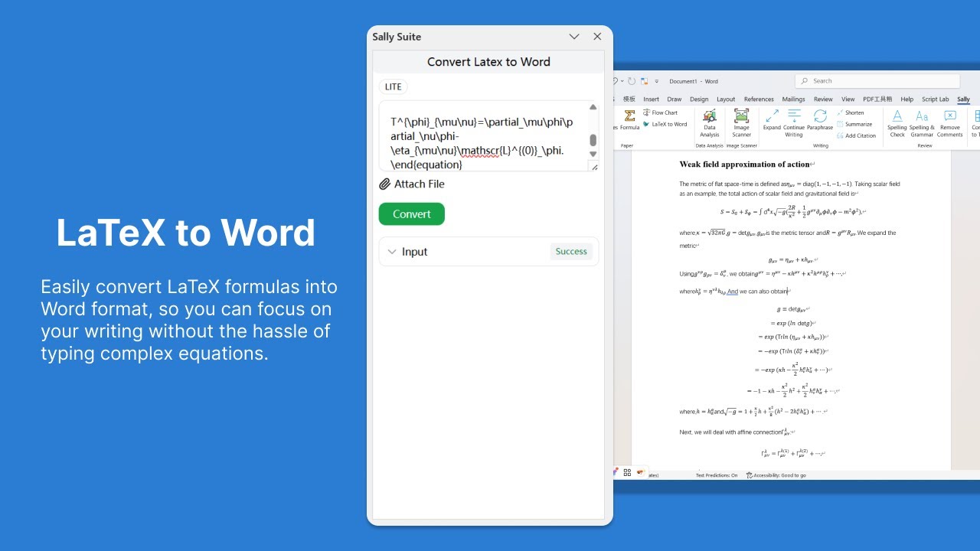
Task: Click the scroll down arrow in LaTeX box
Action: click(593, 155)
